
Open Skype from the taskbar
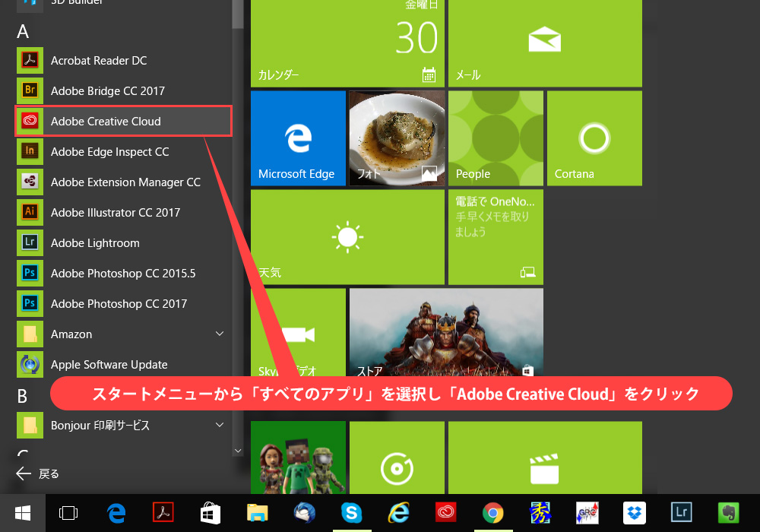tap(351, 513)
